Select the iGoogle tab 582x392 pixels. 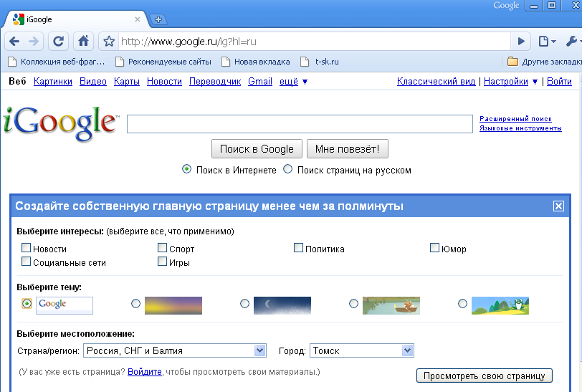point(75,19)
